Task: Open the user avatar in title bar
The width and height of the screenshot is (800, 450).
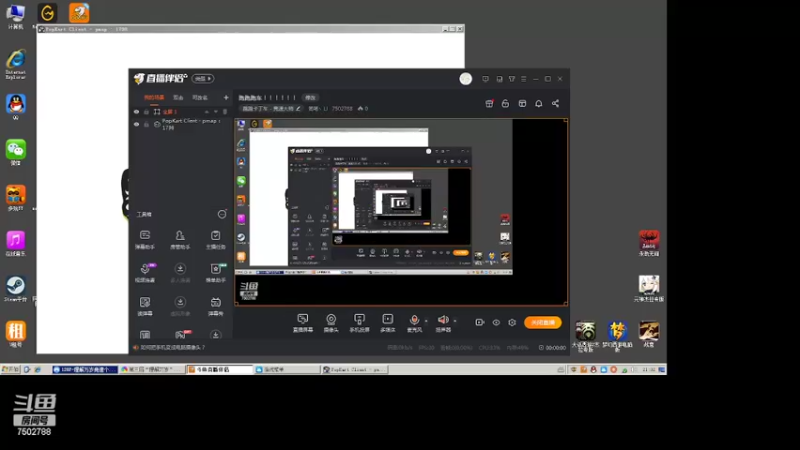Action: pos(466,79)
